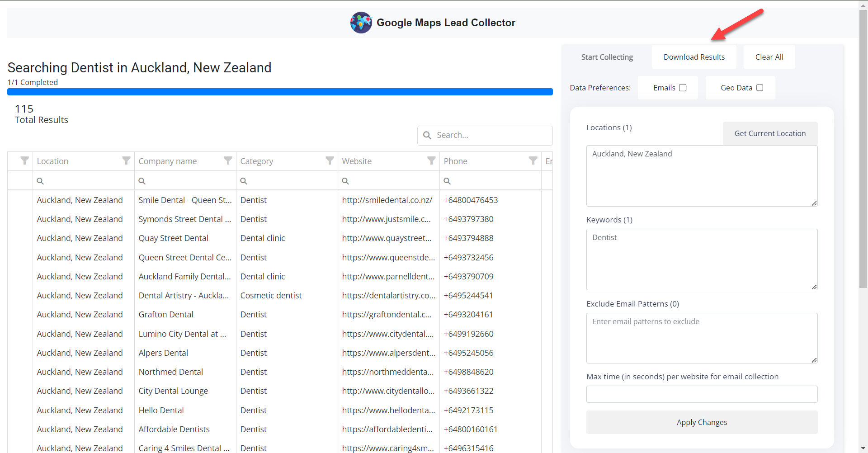
Task: Click the Download Results button
Action: 694,57
